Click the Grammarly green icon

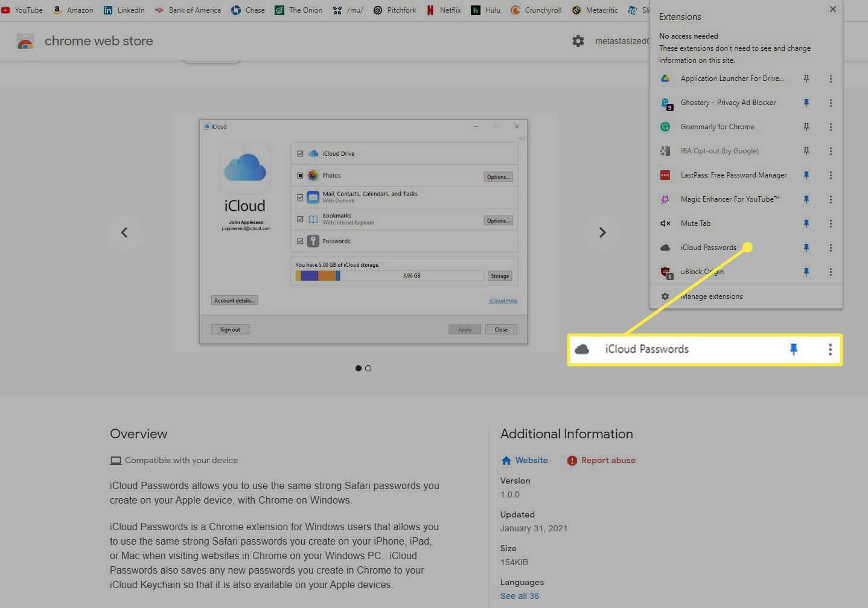tap(665, 127)
